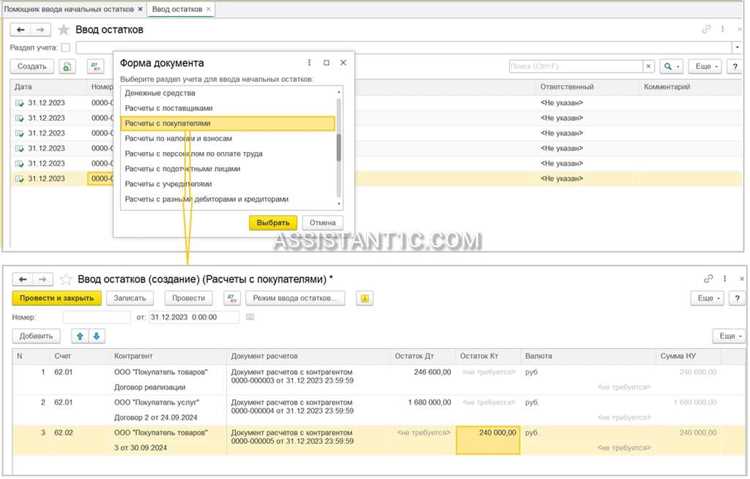Open three-dot menu in creation form header
Image resolution: width=750 pixels, height=479 pixels.
point(725,278)
